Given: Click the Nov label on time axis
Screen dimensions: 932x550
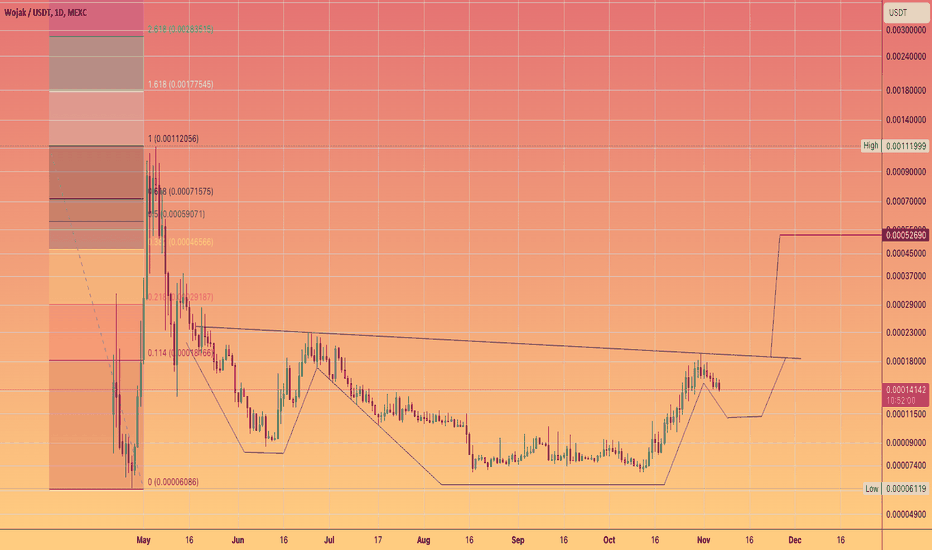Looking at the screenshot, I should click(x=704, y=540).
